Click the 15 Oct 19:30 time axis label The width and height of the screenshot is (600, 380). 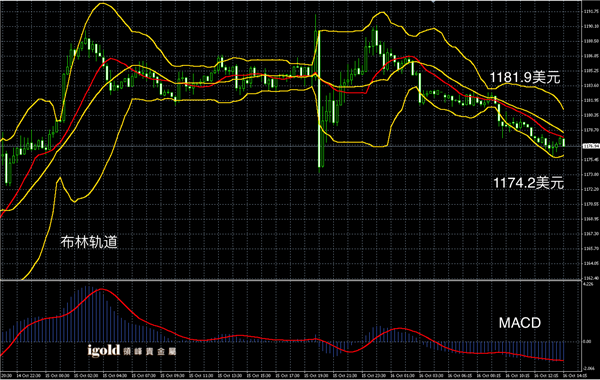(317, 375)
